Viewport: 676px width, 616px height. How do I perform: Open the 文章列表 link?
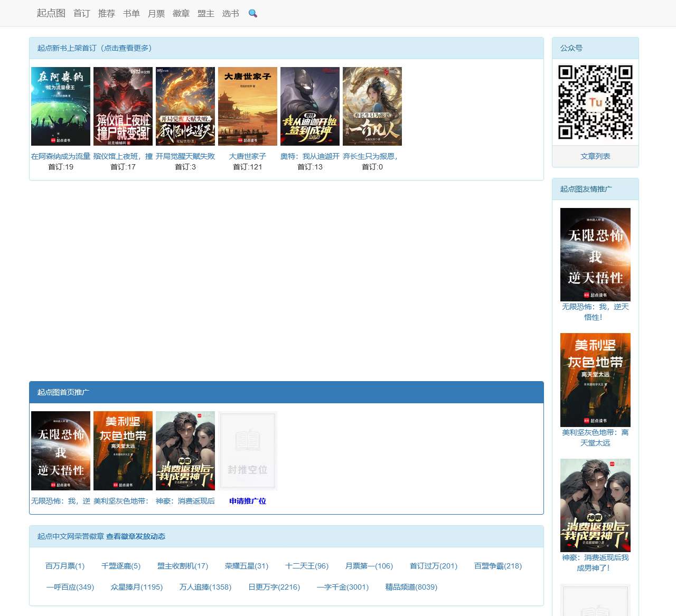click(x=595, y=156)
